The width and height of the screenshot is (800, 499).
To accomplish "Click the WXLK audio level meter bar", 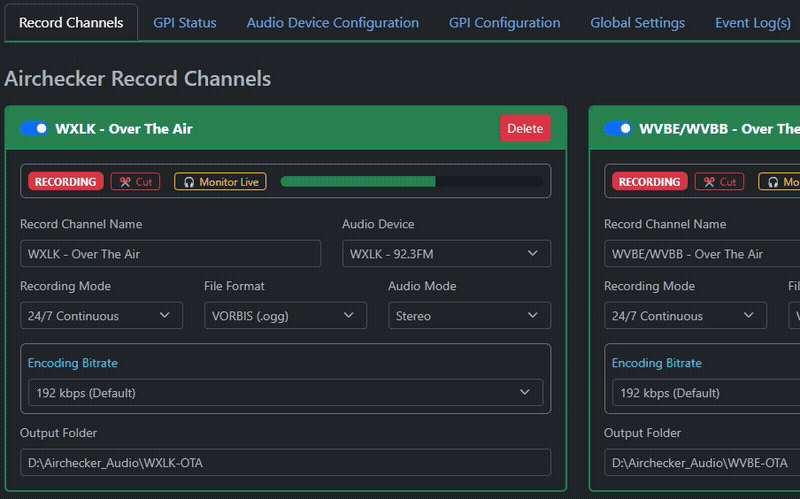I will coord(412,181).
